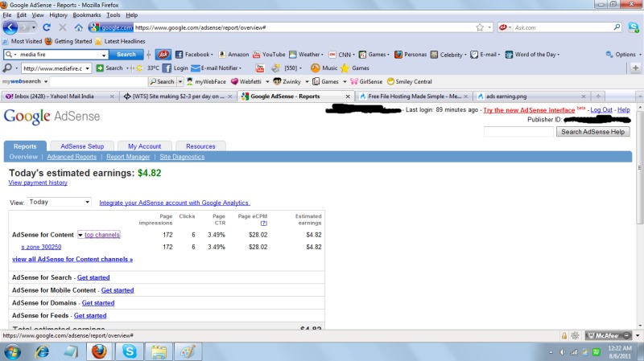Click the Firefox URL address bar
The image size is (644, 361).
(x=304, y=27)
